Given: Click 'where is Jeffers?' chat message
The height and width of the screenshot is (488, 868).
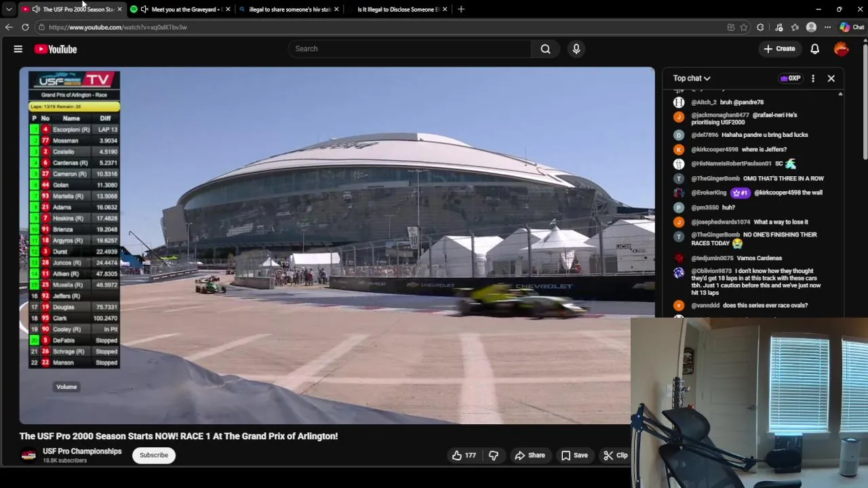Looking at the screenshot, I should pyautogui.click(x=764, y=150).
